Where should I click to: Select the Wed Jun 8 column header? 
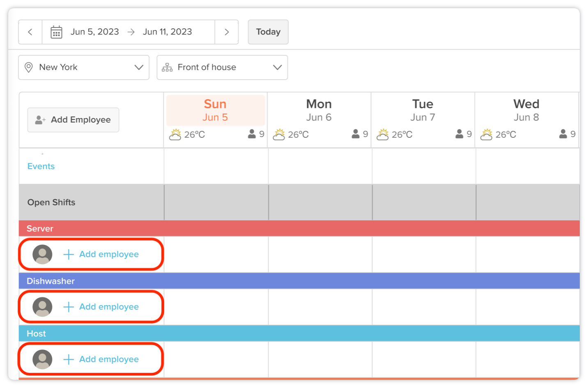526,110
